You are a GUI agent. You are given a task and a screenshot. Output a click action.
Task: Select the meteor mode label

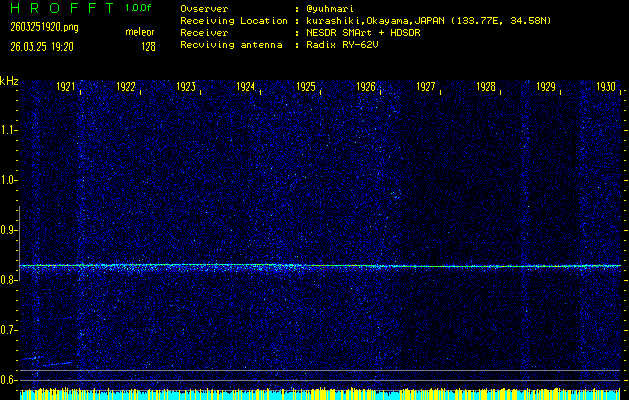click(140, 33)
